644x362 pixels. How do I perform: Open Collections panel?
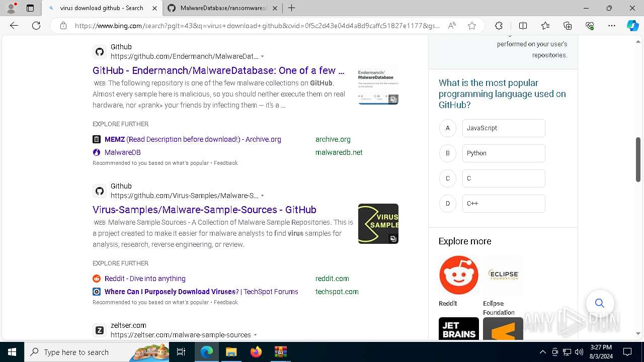coord(568,26)
